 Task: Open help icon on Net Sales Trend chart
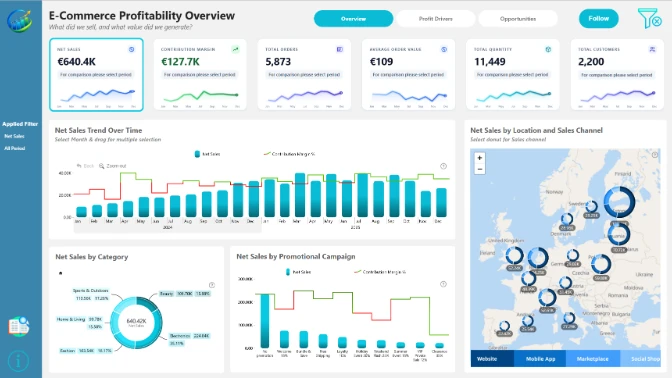(x=444, y=166)
